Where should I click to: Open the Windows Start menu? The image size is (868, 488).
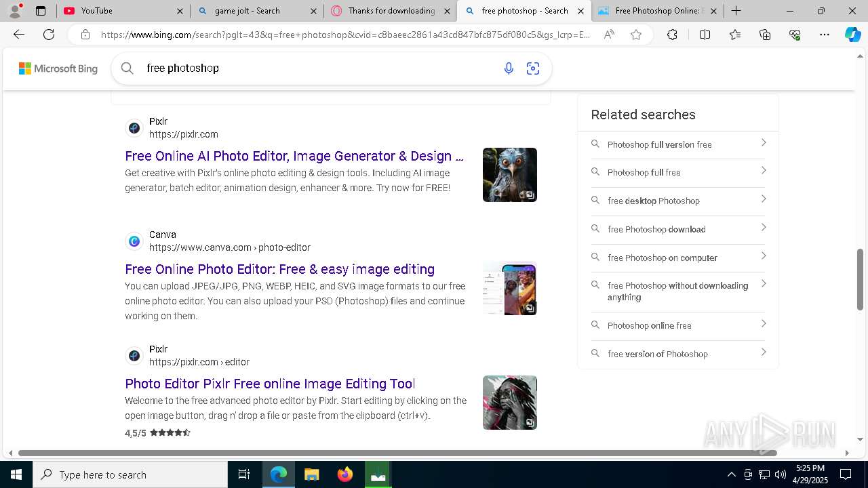16,474
